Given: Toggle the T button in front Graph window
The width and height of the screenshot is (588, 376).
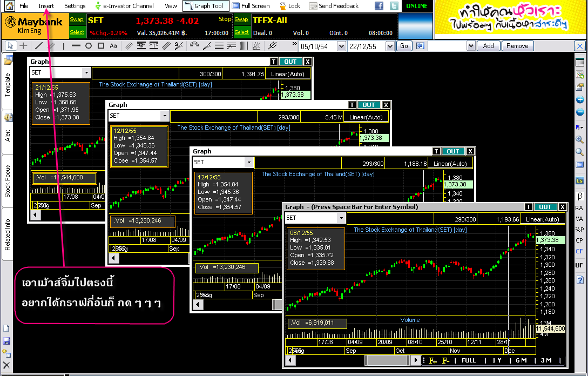Looking at the screenshot, I should pos(529,207).
